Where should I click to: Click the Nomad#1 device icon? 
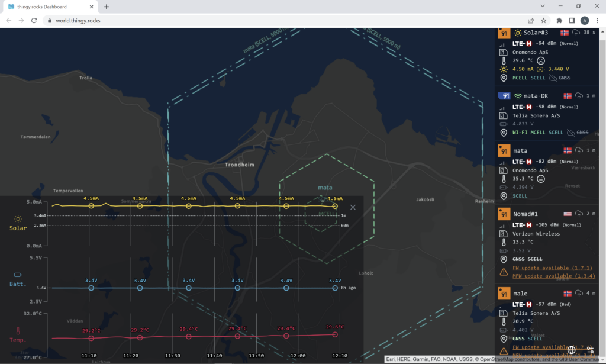(504, 214)
